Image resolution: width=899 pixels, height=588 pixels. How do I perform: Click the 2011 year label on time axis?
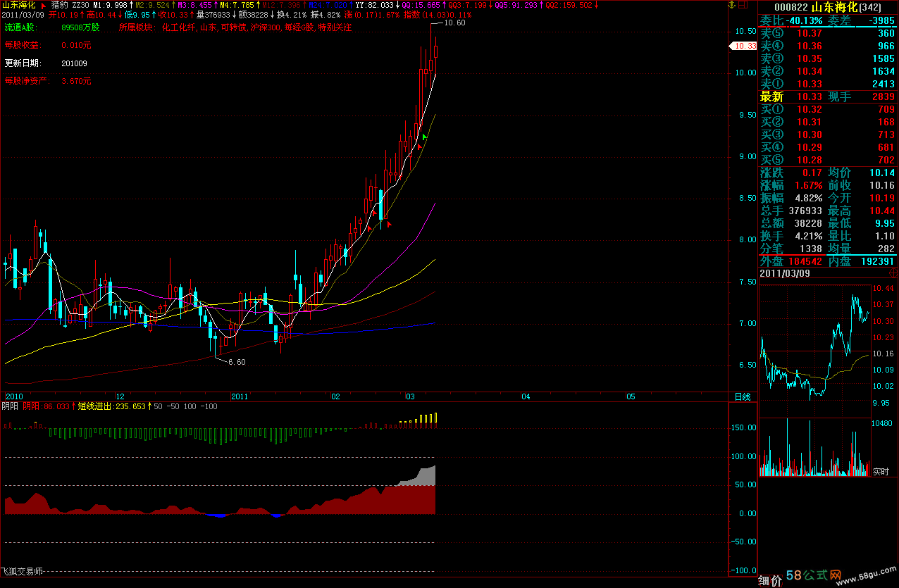tap(240, 396)
